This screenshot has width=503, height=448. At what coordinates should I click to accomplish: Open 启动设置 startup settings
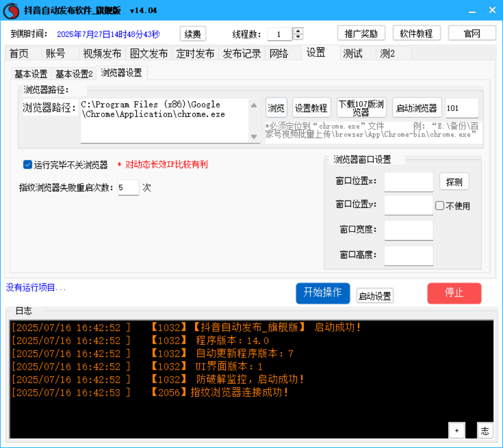click(x=375, y=296)
